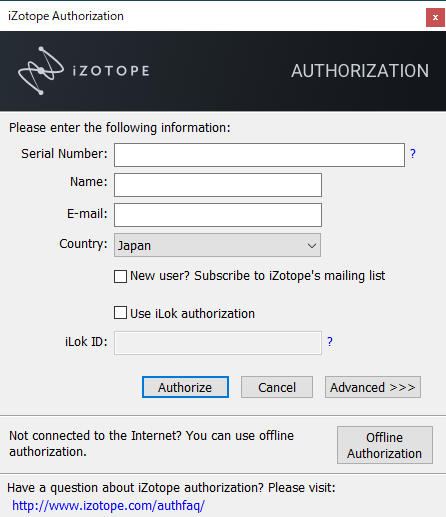Image resolution: width=446 pixels, height=517 pixels.
Task: Expand the country list via chevron arrow
Action: click(x=312, y=246)
